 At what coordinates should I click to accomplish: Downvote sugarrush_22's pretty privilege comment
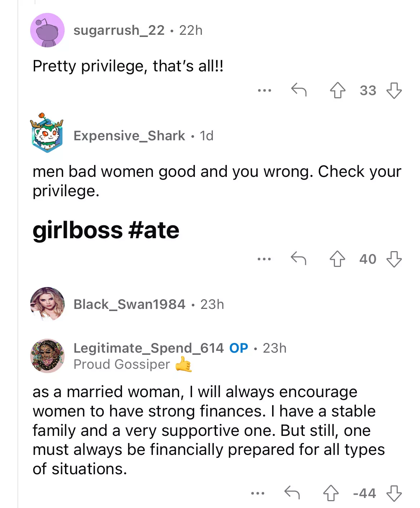[x=394, y=90]
